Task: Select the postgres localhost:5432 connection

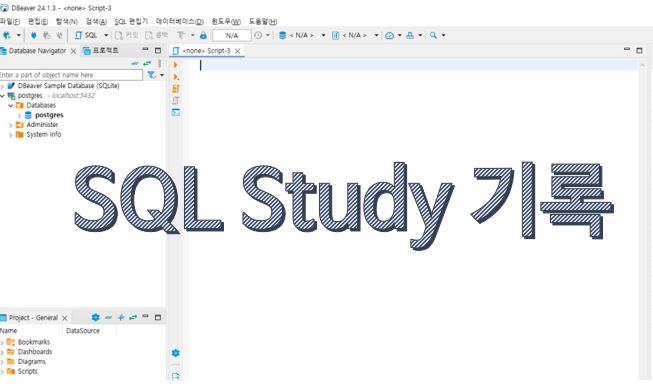Action: [52, 96]
